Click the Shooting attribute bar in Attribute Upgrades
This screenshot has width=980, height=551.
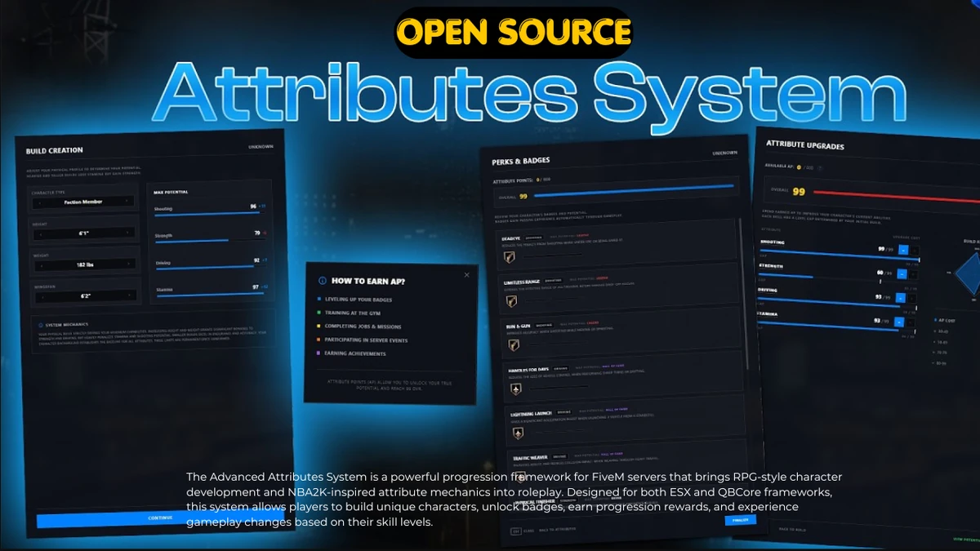pyautogui.click(x=840, y=255)
